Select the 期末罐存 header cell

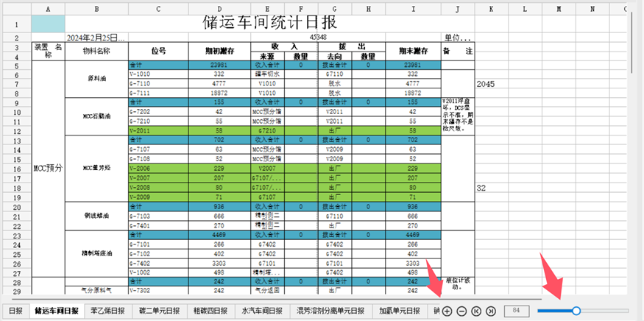point(413,51)
